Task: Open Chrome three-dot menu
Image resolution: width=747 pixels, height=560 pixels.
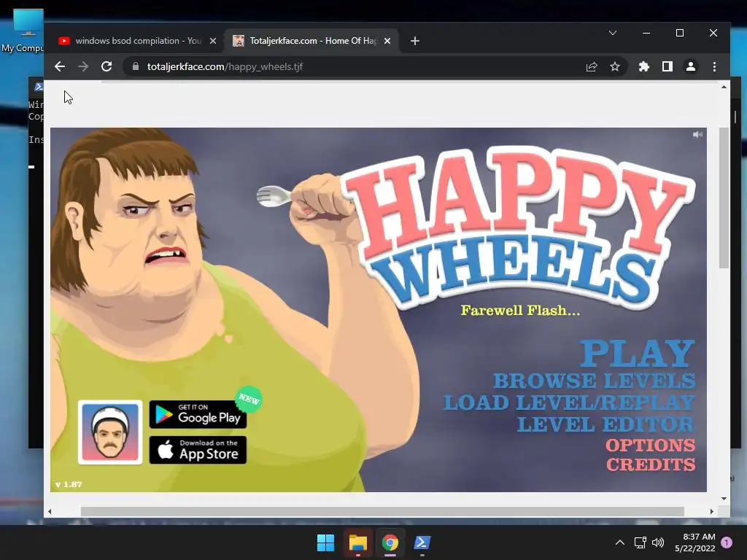Action: pyautogui.click(x=714, y=66)
